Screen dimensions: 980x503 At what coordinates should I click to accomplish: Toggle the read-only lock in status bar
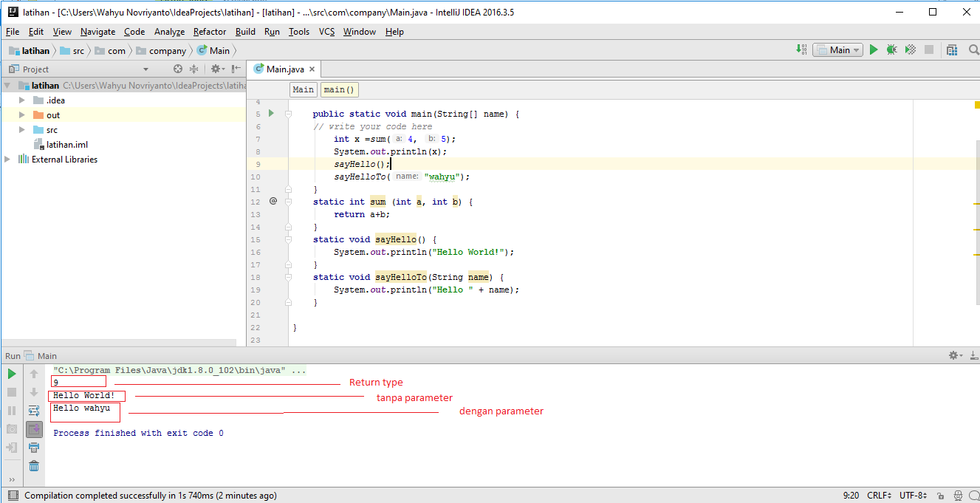(939, 495)
